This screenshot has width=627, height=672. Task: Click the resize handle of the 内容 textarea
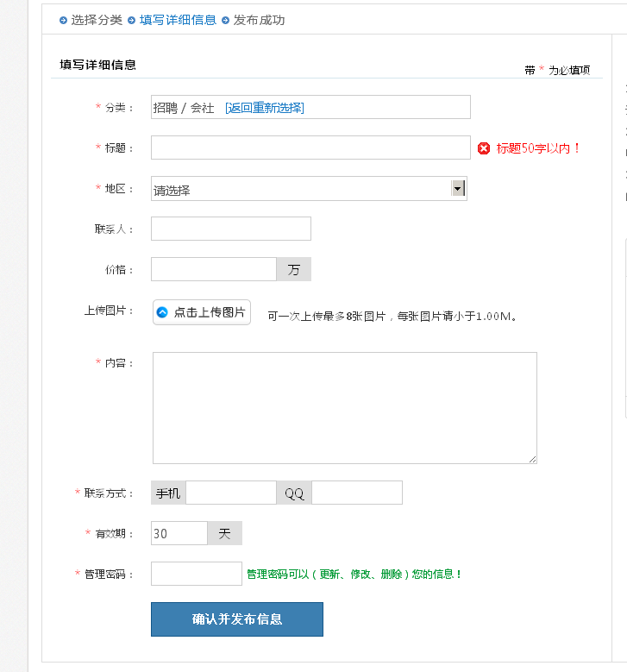coord(532,459)
